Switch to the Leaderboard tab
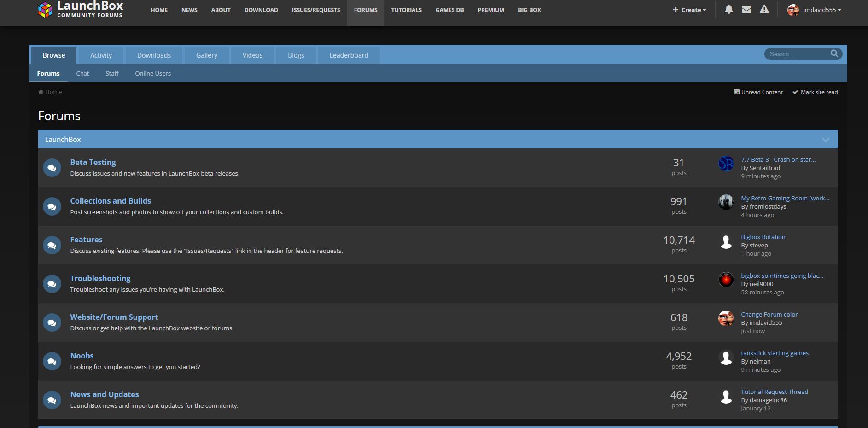Image resolution: width=868 pixels, height=428 pixels. [x=349, y=55]
